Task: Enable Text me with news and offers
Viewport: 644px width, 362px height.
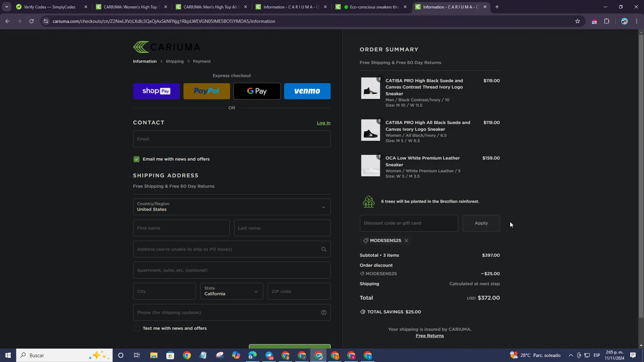Action: click(137, 329)
